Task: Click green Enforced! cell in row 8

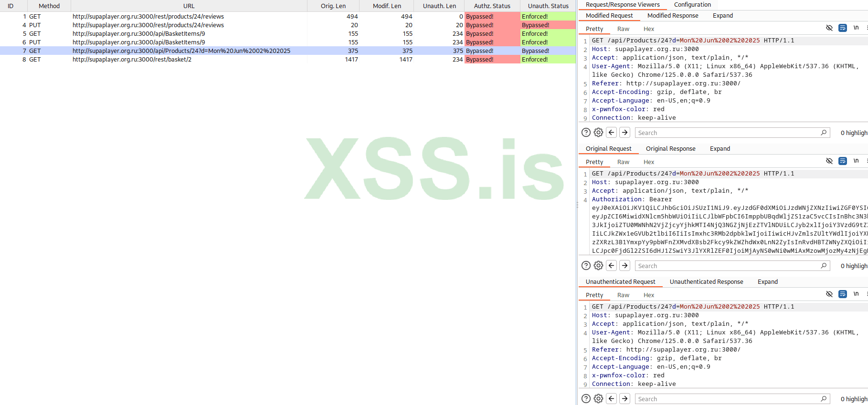Action: tap(548, 59)
